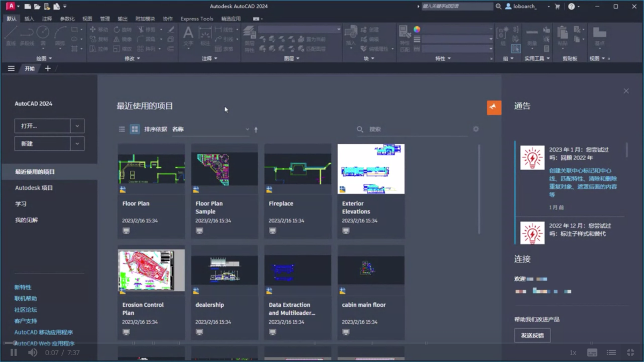This screenshot has height=362, width=644.
Task: Click the AutoCAD application menu logo
Action: (10, 6)
